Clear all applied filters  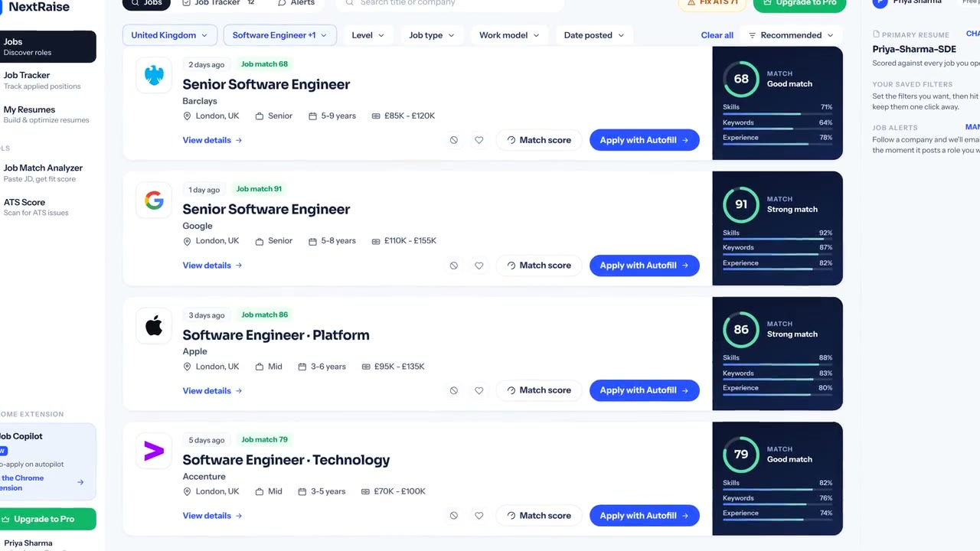tap(717, 35)
